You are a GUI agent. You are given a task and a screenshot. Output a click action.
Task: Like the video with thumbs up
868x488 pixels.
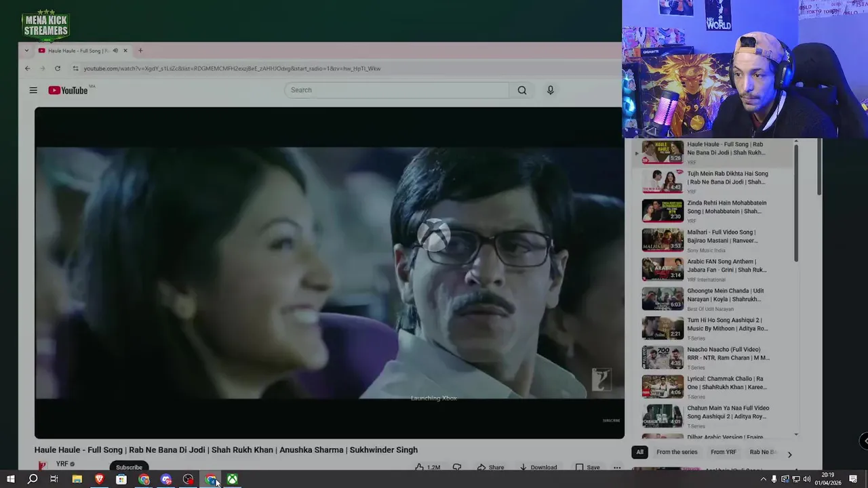click(x=420, y=467)
